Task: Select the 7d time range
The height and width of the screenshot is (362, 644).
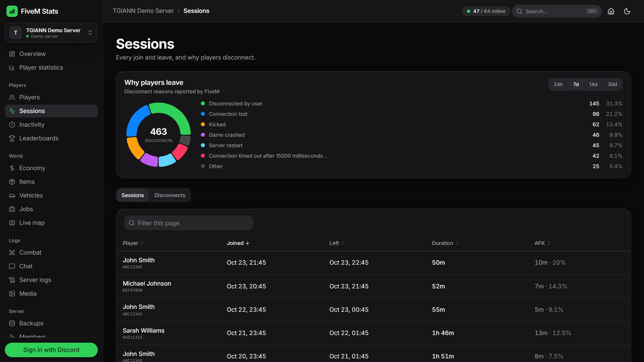Action: pyautogui.click(x=576, y=84)
